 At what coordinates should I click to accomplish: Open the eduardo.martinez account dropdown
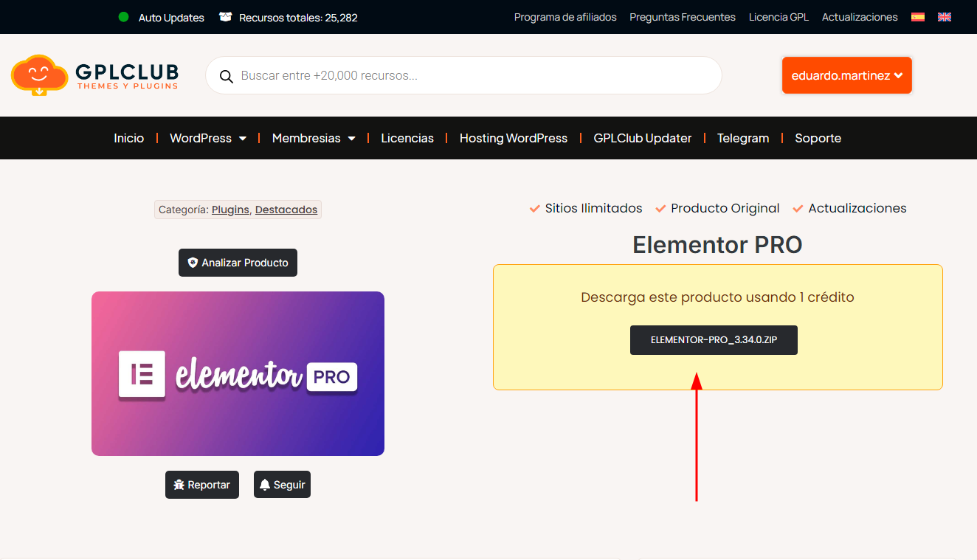847,75
